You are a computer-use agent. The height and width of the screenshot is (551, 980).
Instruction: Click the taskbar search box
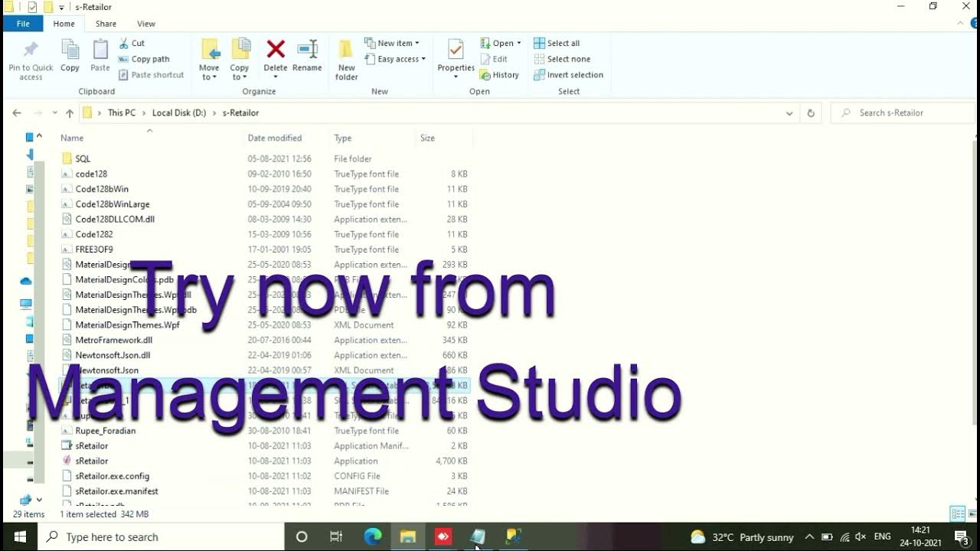162,536
